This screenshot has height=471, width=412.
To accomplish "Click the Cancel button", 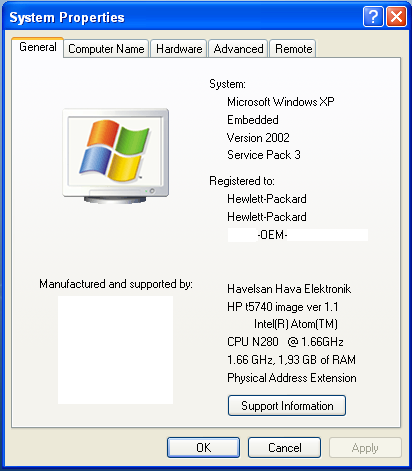I will [284, 448].
